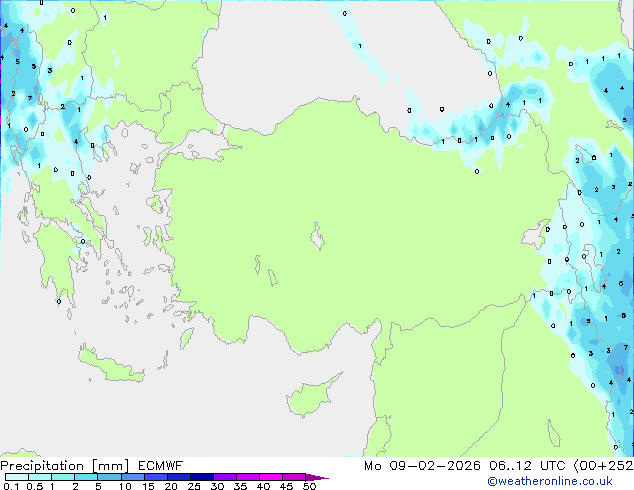Click the 0.5–1 mm legend color swatch

pos(40,477)
